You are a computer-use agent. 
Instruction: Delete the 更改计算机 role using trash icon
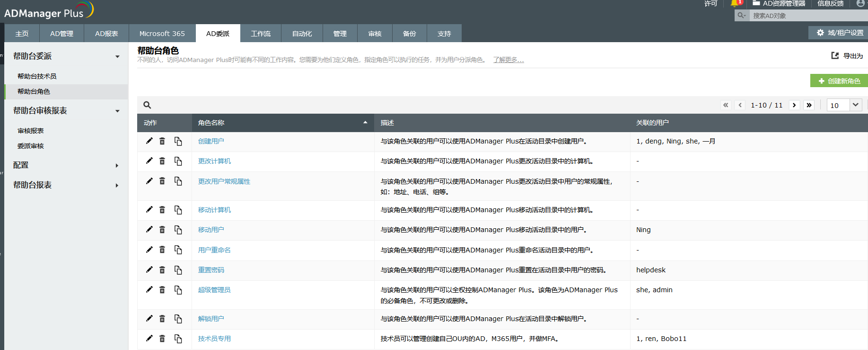(x=162, y=161)
